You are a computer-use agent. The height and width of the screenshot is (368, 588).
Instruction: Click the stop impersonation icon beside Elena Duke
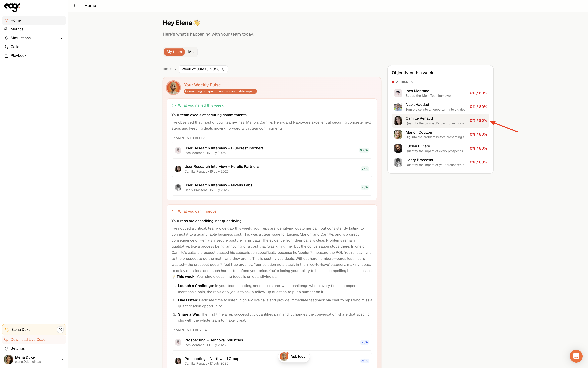tap(60, 330)
